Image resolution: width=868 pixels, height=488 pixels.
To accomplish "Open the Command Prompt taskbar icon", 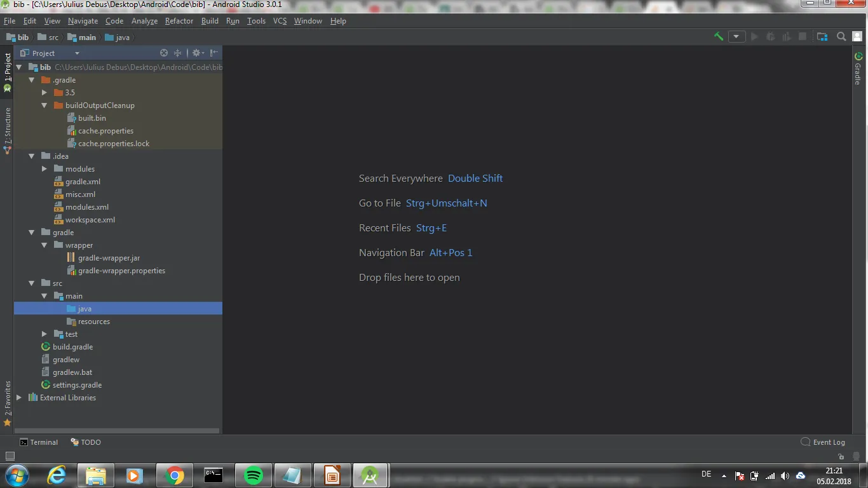I will 214,475.
